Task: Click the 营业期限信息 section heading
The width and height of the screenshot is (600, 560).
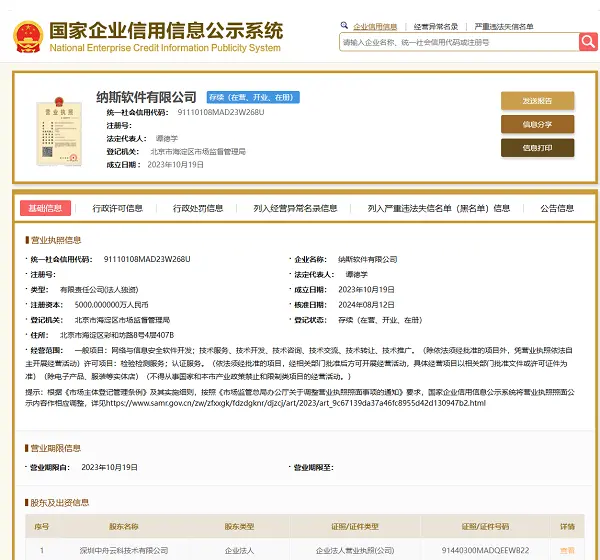Action: click(55, 448)
